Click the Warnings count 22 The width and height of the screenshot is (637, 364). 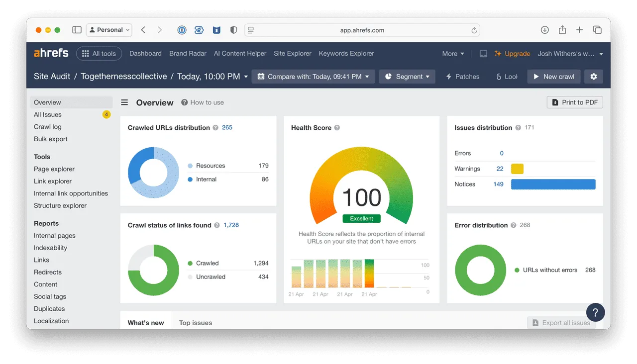500,169
